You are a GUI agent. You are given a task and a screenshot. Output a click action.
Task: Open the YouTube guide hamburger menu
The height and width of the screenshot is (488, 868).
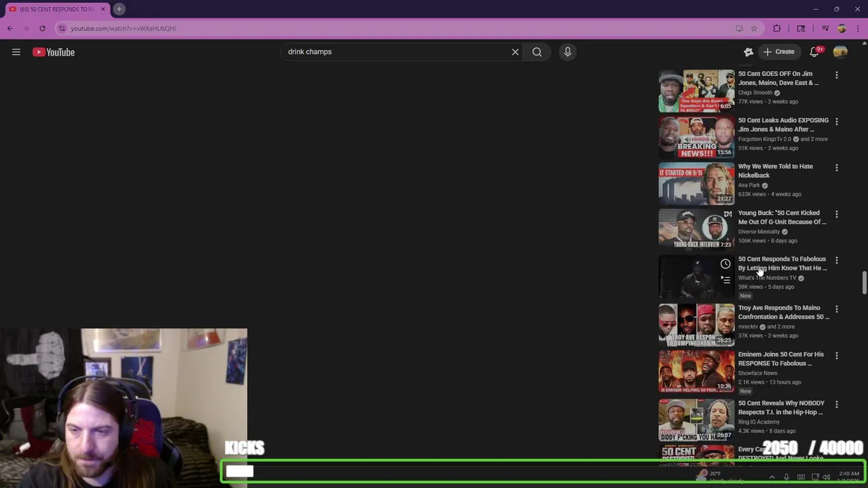(16, 52)
